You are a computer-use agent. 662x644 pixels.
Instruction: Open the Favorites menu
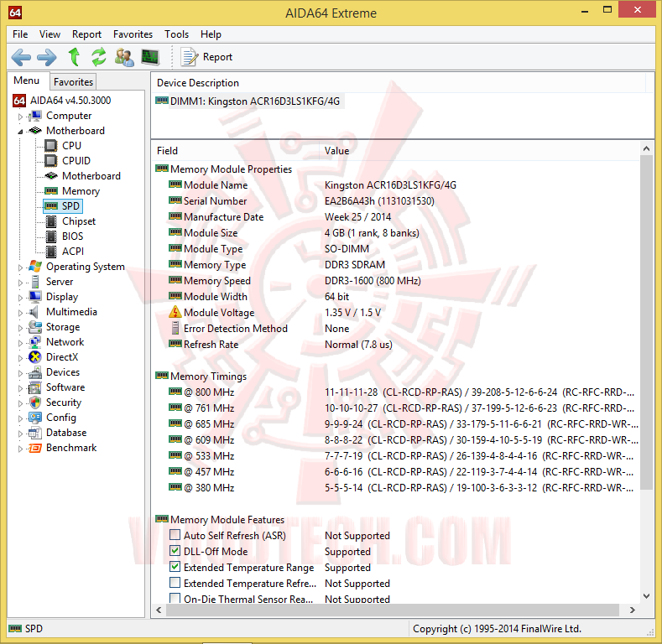133,34
